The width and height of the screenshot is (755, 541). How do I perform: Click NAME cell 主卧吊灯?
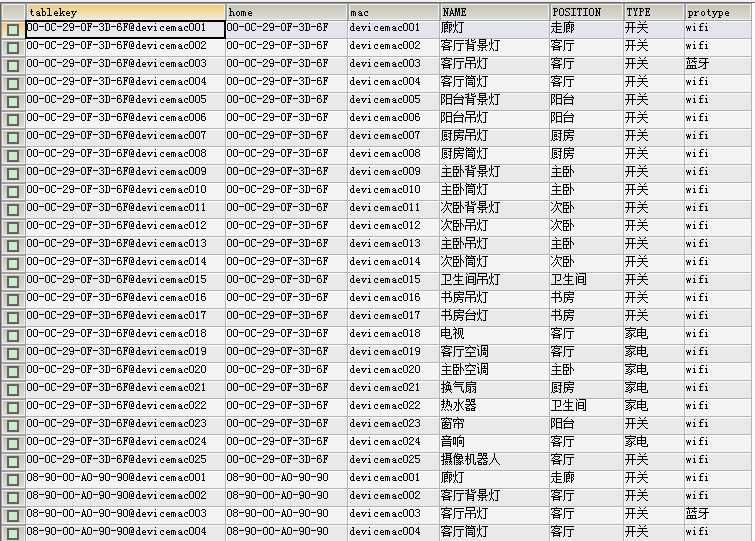(x=494, y=244)
